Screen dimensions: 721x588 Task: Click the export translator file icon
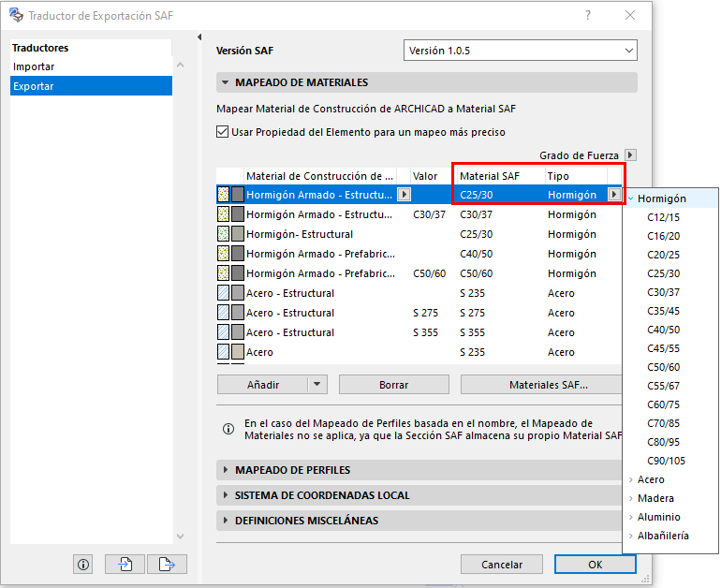coord(167,564)
